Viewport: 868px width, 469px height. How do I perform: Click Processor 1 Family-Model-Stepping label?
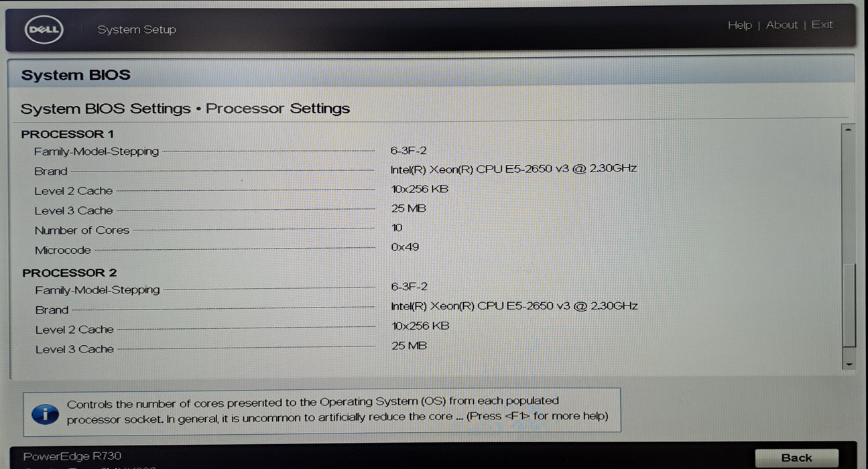coord(97,151)
